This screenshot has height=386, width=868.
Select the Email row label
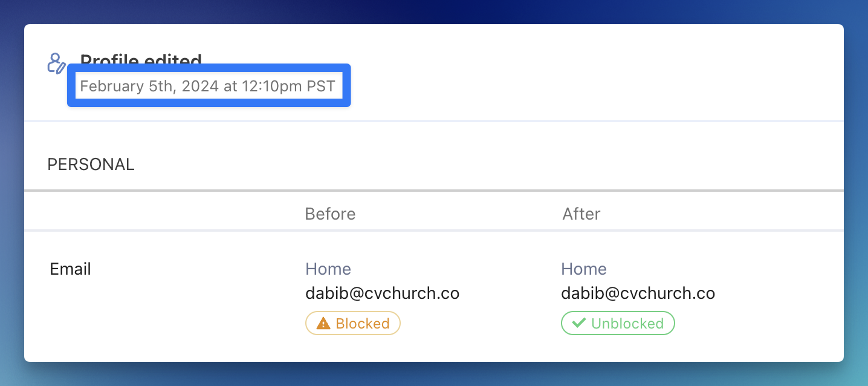point(70,269)
